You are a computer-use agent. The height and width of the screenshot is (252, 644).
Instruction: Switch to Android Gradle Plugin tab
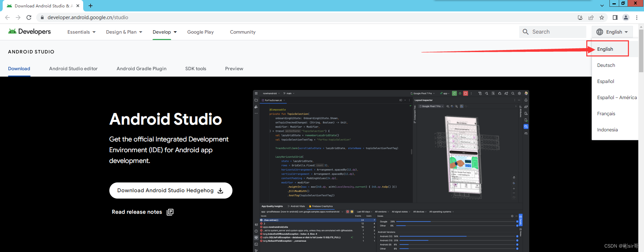coord(142,69)
